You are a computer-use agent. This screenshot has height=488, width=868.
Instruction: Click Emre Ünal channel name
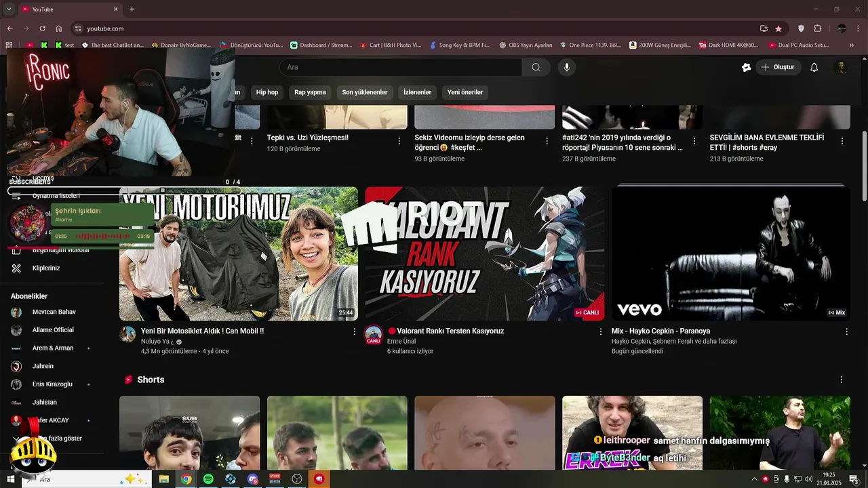point(401,342)
